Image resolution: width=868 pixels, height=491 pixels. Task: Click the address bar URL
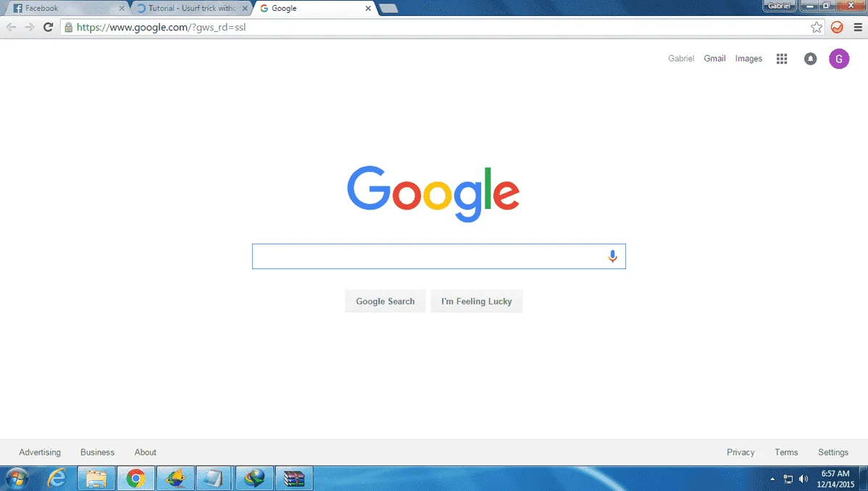point(161,27)
